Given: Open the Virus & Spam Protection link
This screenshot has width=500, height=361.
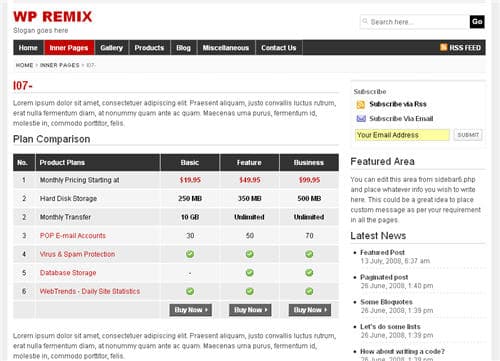Looking at the screenshot, I should pos(77,254).
